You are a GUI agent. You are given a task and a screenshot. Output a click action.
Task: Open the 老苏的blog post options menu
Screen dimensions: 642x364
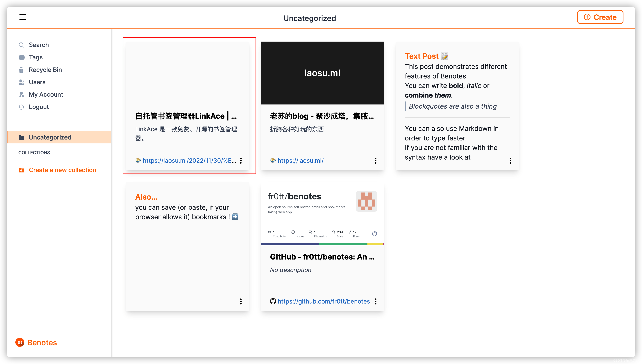click(375, 160)
